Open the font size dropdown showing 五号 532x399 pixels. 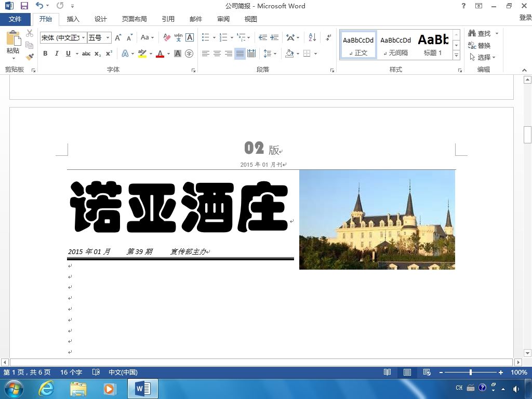click(x=108, y=37)
